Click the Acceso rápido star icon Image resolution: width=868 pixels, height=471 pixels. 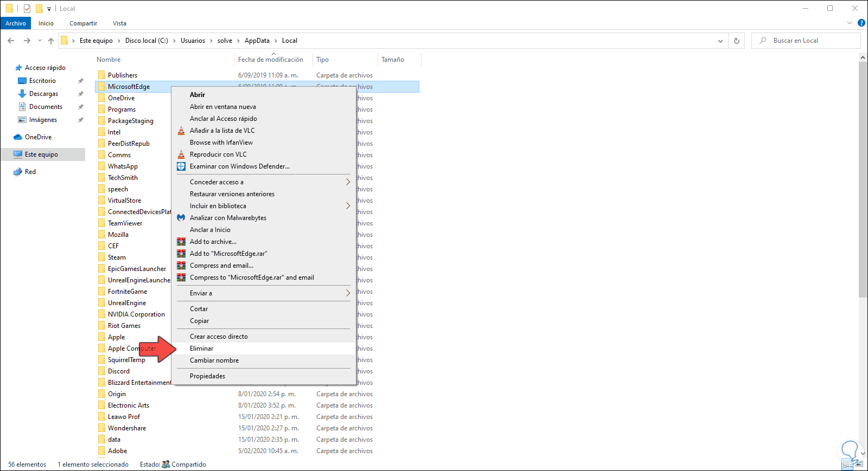pos(18,68)
